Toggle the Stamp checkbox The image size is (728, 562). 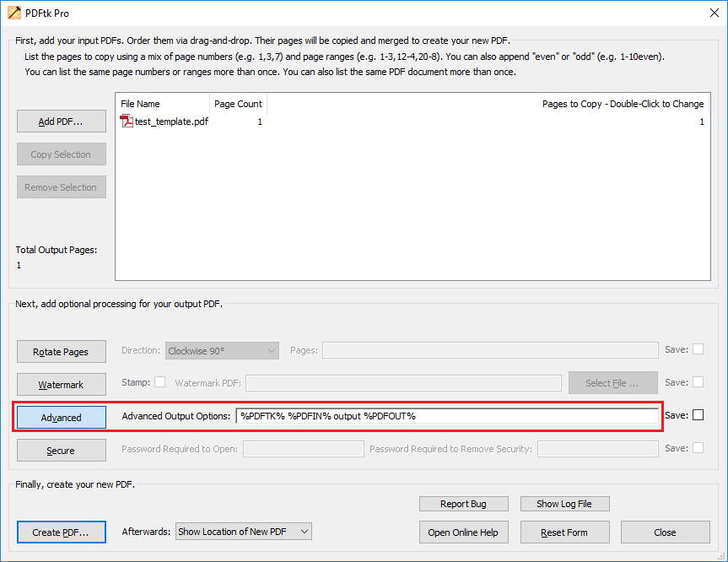click(x=159, y=382)
